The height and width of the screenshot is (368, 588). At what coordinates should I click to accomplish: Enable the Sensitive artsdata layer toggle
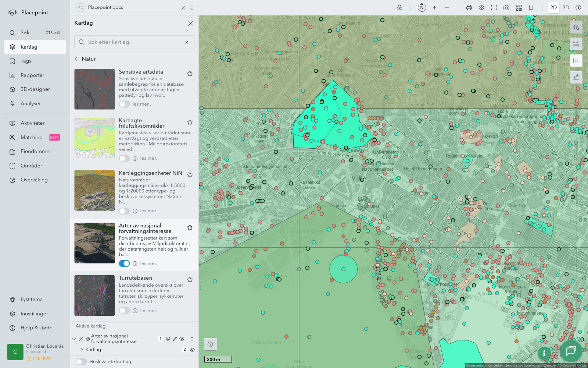coord(124,104)
